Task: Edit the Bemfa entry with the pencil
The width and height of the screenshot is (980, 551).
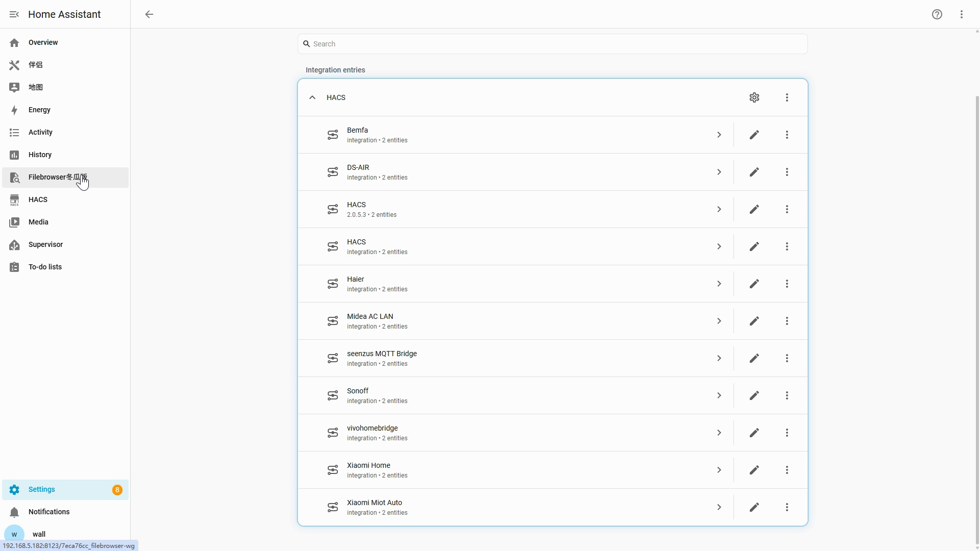Action: pos(754,135)
